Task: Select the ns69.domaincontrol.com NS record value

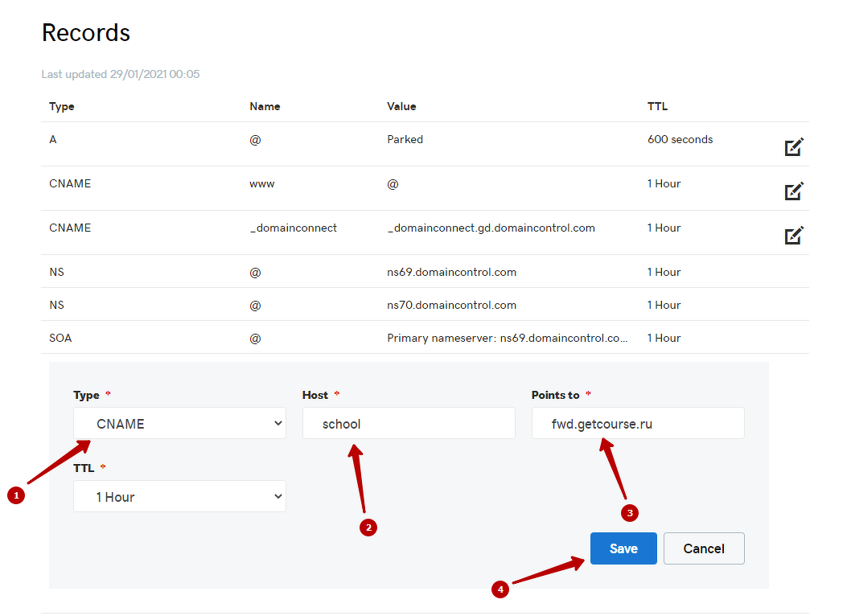Action: pyautogui.click(x=451, y=272)
